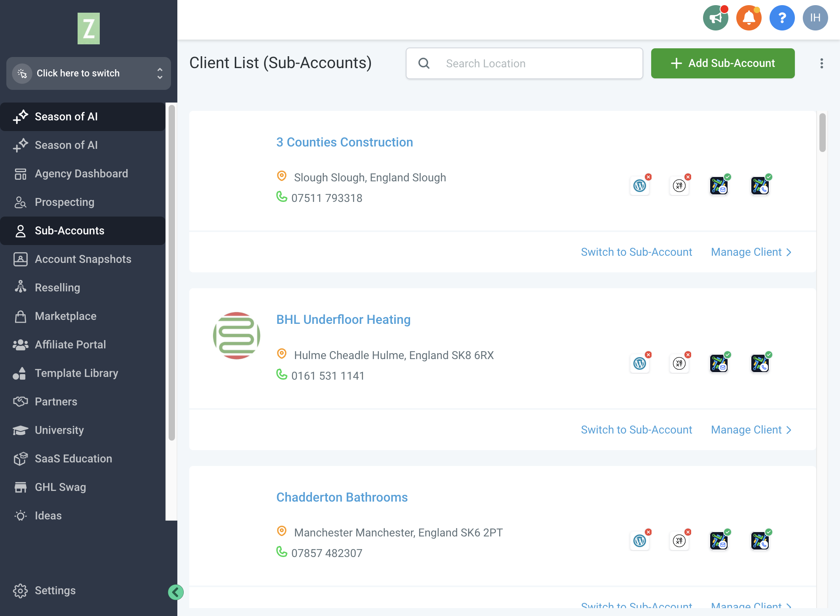Go to Prospecting in sidebar
Screen dimensions: 840x616
click(x=83, y=202)
